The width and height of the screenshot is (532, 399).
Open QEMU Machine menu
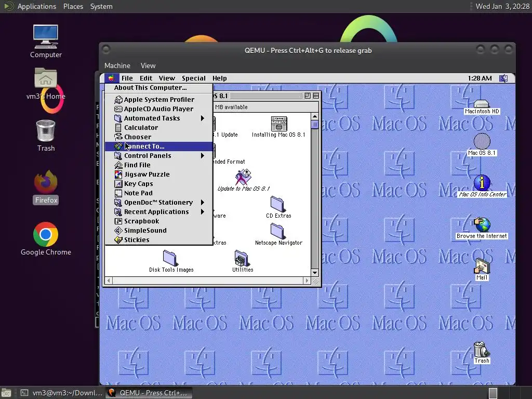(x=117, y=66)
